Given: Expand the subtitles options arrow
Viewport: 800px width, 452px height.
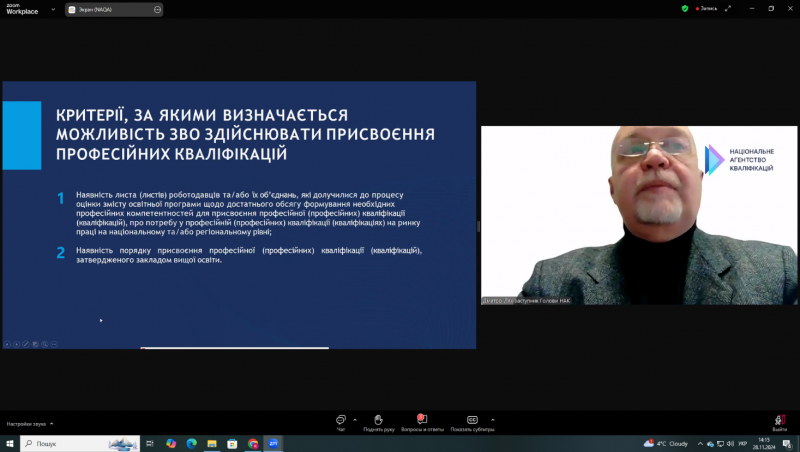Looking at the screenshot, I should pyautogui.click(x=492, y=419).
